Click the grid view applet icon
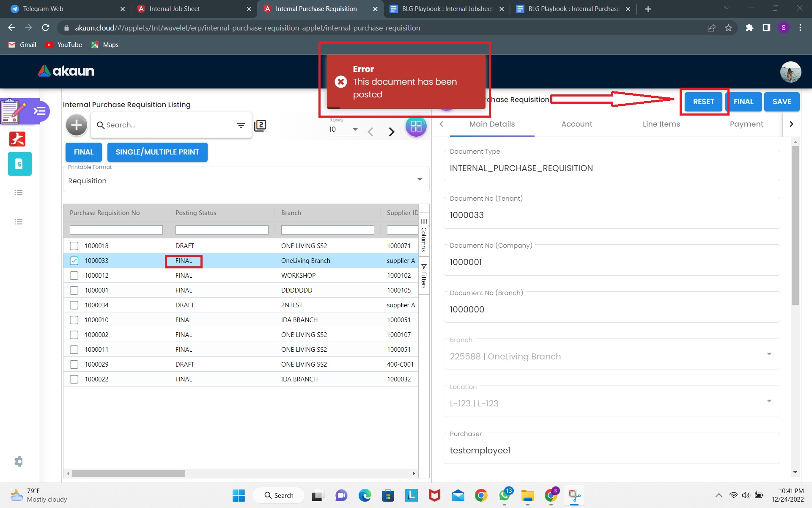Viewport: 812px width, 508px height. 416,126
